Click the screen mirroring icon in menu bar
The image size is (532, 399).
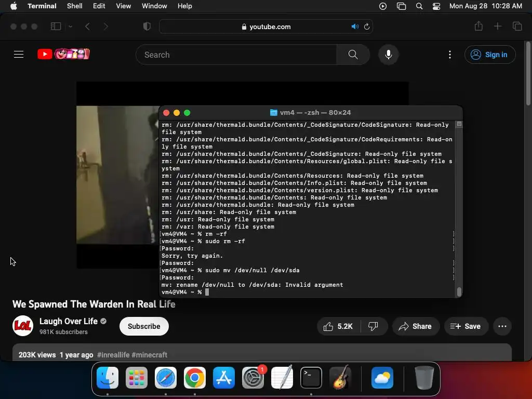point(402,6)
